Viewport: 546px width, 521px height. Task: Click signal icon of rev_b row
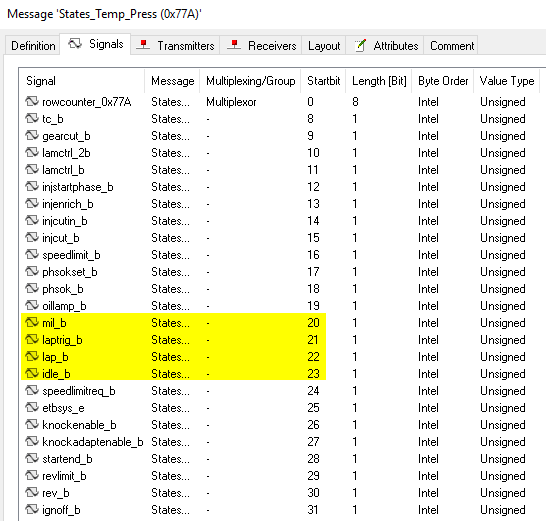point(32,493)
